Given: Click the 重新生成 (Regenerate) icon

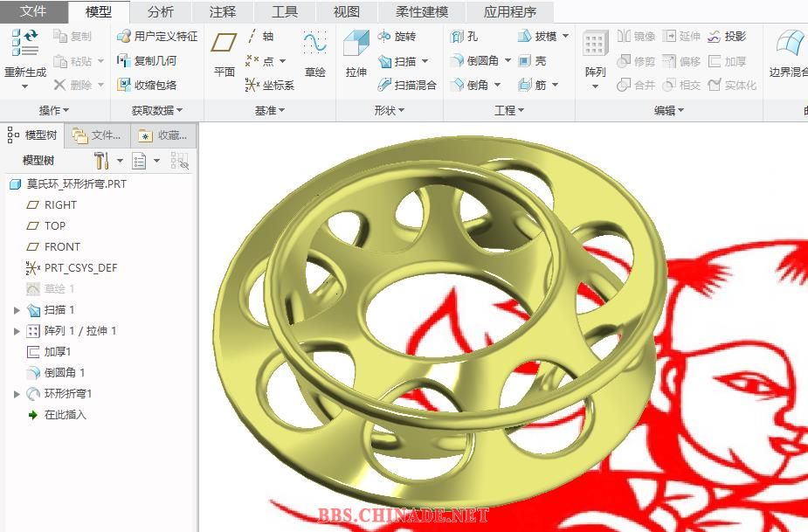Looking at the screenshot, I should tap(25, 42).
